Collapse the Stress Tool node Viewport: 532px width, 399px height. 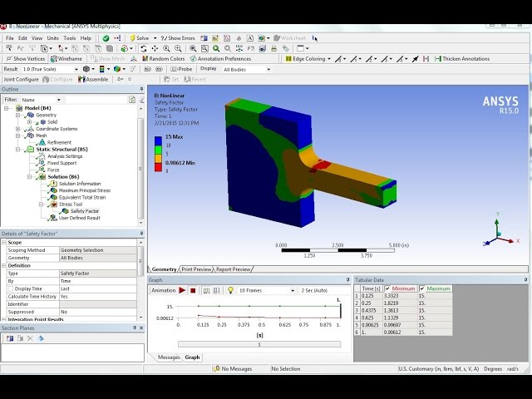point(41,204)
